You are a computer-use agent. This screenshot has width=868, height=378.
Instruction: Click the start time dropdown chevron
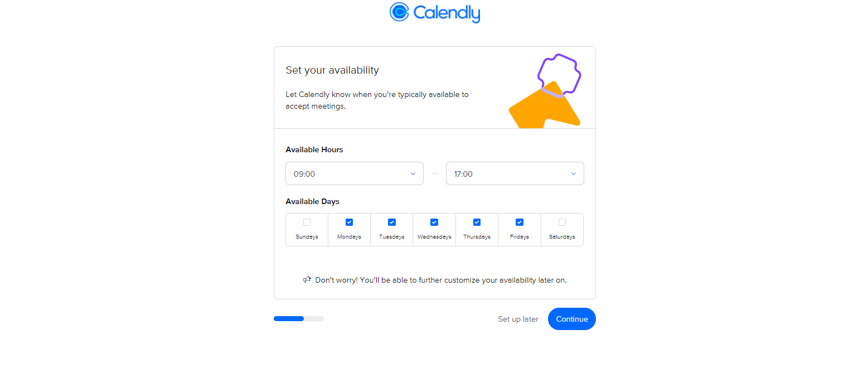coord(413,174)
